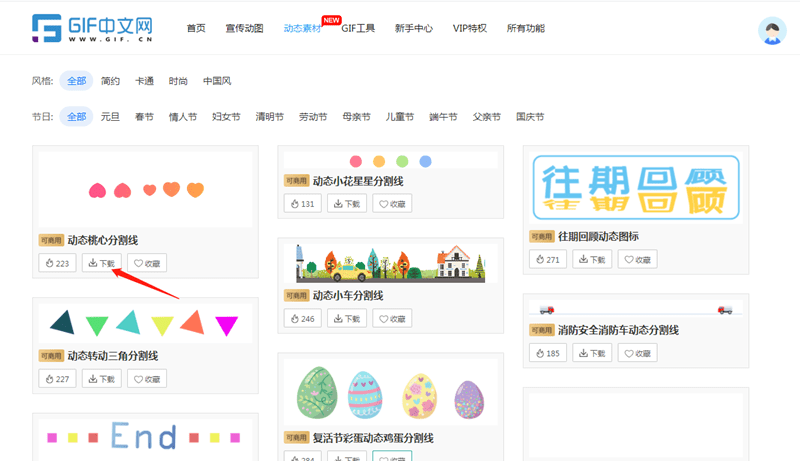Like 动态小花星星分割线 showing 131
The image size is (800, 461).
click(303, 203)
